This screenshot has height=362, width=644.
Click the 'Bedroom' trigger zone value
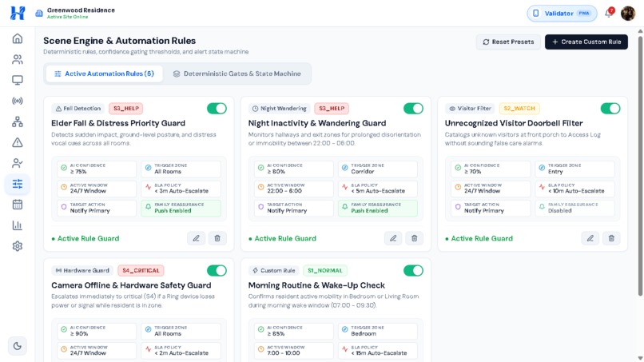tap(364, 334)
